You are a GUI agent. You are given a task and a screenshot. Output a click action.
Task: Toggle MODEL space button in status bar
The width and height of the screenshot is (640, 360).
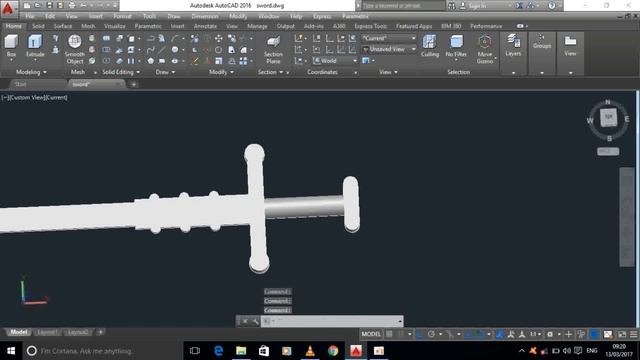pyautogui.click(x=371, y=334)
